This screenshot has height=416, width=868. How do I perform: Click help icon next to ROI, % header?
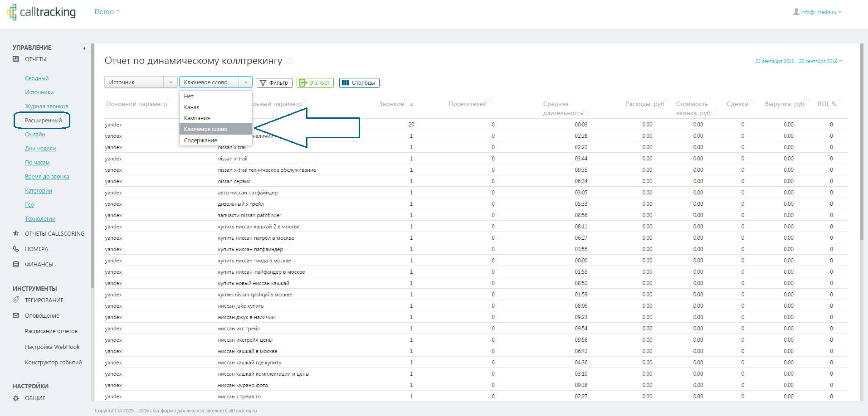pos(839,101)
